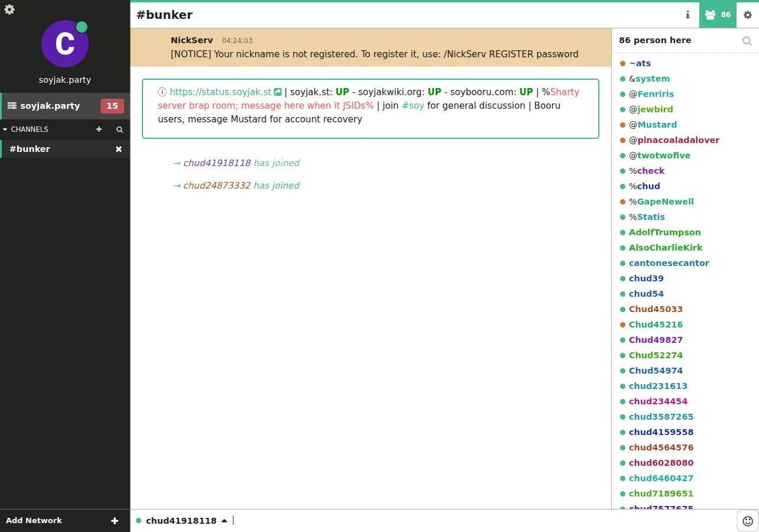Click the purple C user avatar
Viewport: 759px width, 532px height.
[64, 44]
